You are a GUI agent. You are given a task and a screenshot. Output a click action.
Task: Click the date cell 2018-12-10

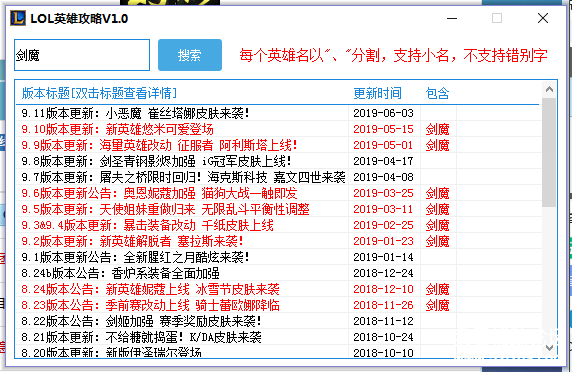pos(383,290)
